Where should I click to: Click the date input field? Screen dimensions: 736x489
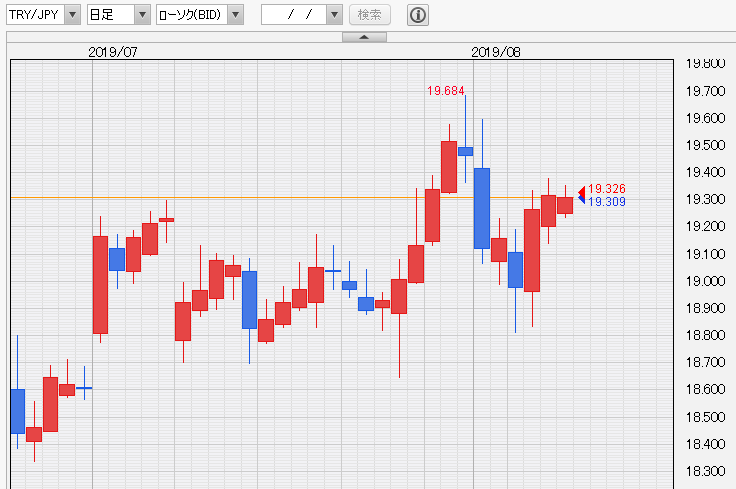tap(294, 15)
